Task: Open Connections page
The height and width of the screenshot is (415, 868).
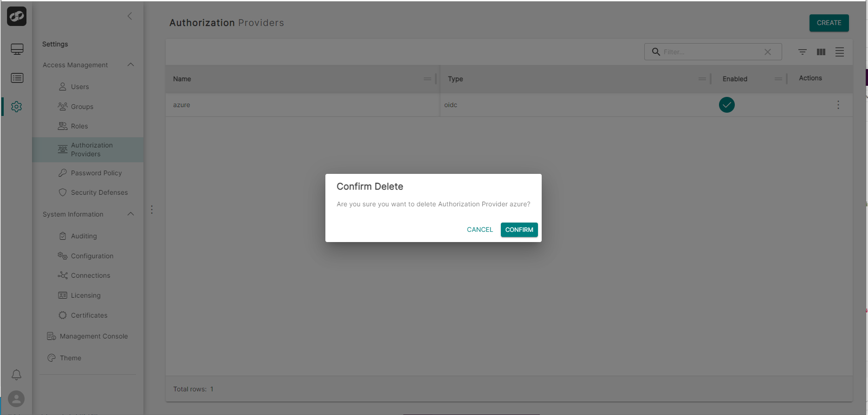Action: pos(91,275)
